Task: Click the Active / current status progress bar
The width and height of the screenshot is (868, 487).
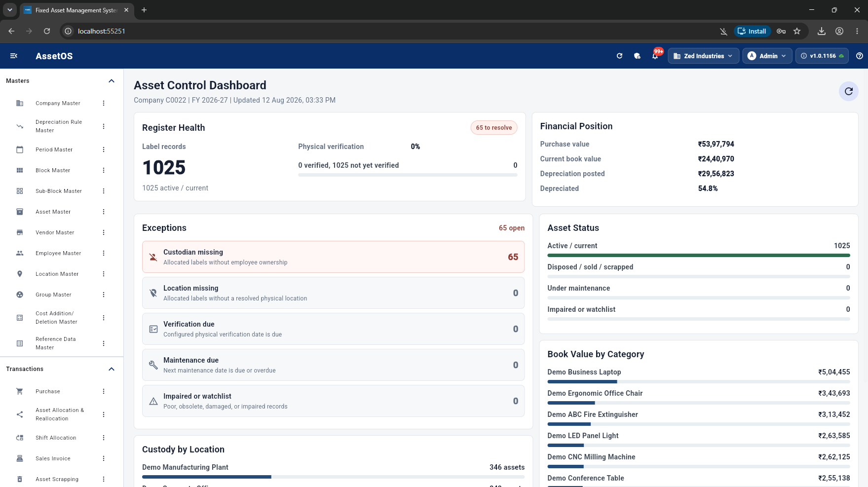Action: click(699, 256)
